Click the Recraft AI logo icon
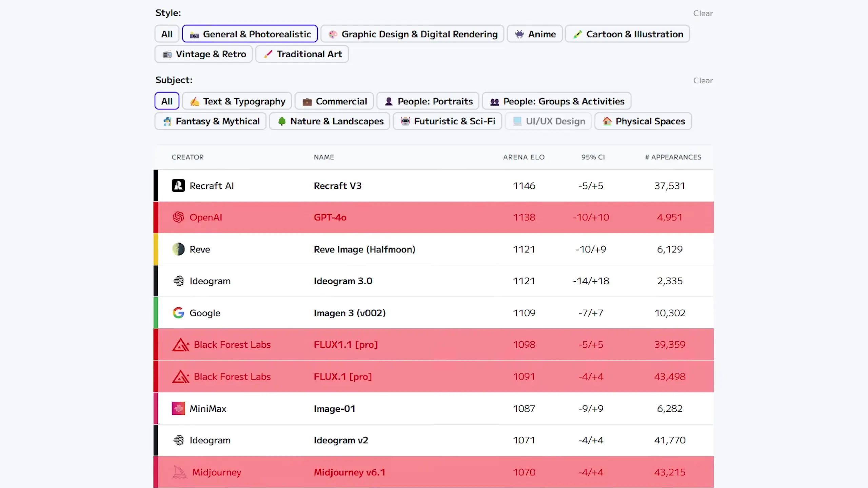Viewport: 868px width, 488px height. [178, 186]
